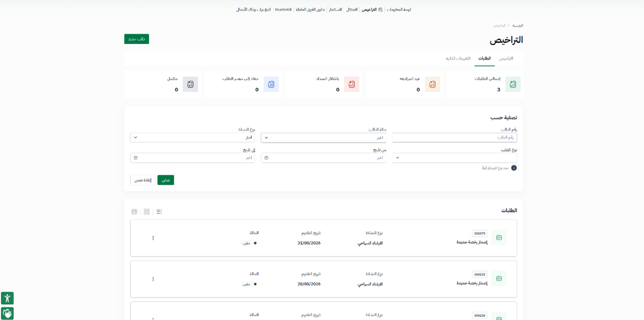
Task: Go to 'الرئيسية' breadcrumb link
Action: [x=518, y=25]
